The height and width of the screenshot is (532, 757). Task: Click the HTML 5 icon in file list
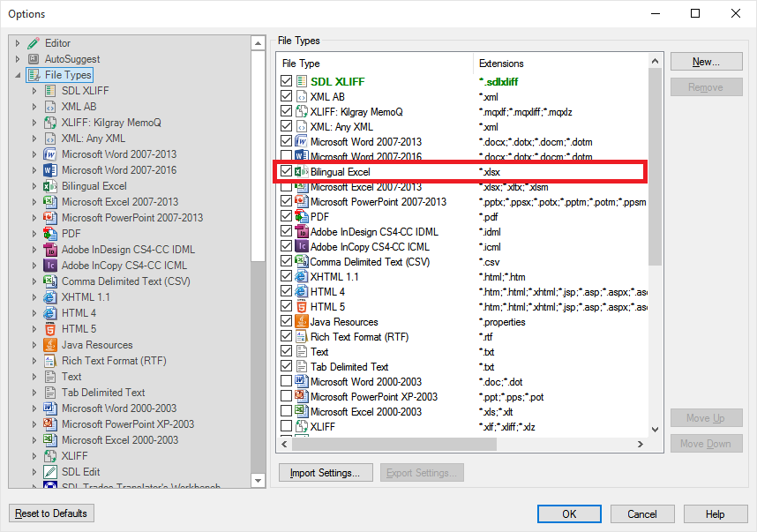(x=301, y=306)
